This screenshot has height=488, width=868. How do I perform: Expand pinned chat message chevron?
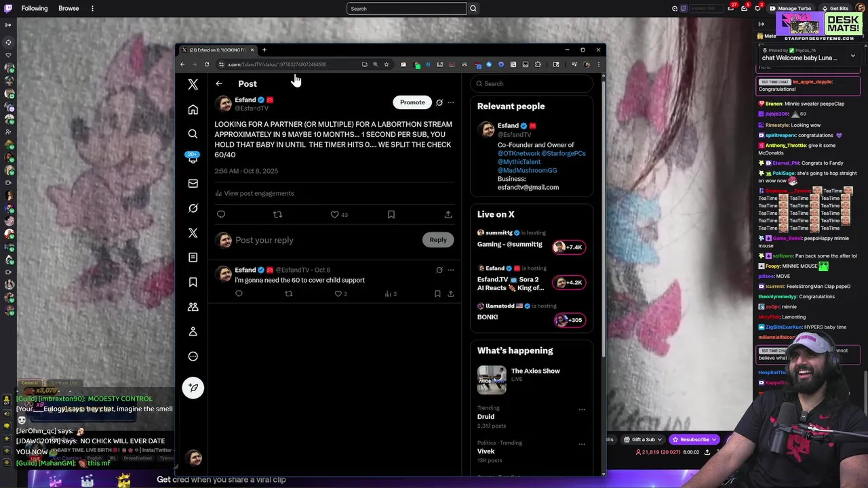pyautogui.click(x=853, y=56)
